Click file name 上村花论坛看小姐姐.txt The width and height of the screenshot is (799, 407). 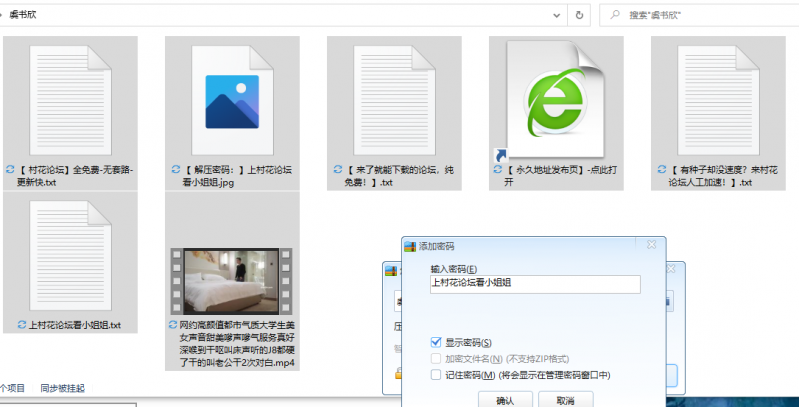coord(75,325)
